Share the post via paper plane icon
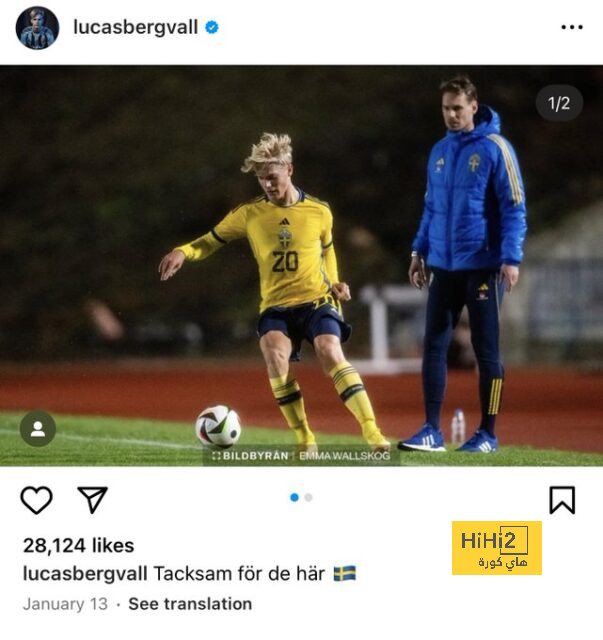The height and width of the screenshot is (640, 603). click(x=93, y=500)
